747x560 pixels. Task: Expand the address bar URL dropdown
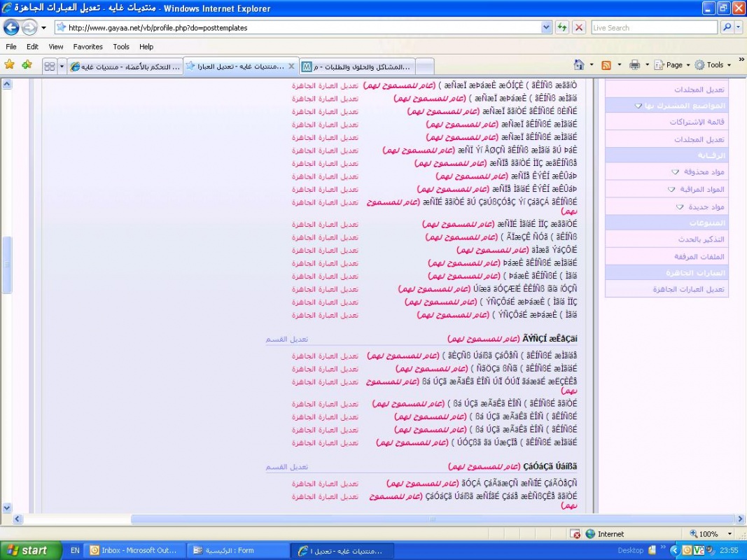coord(546,27)
